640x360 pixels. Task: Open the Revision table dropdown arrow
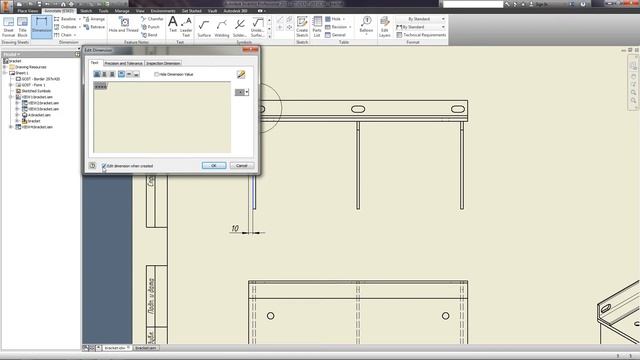(350, 27)
